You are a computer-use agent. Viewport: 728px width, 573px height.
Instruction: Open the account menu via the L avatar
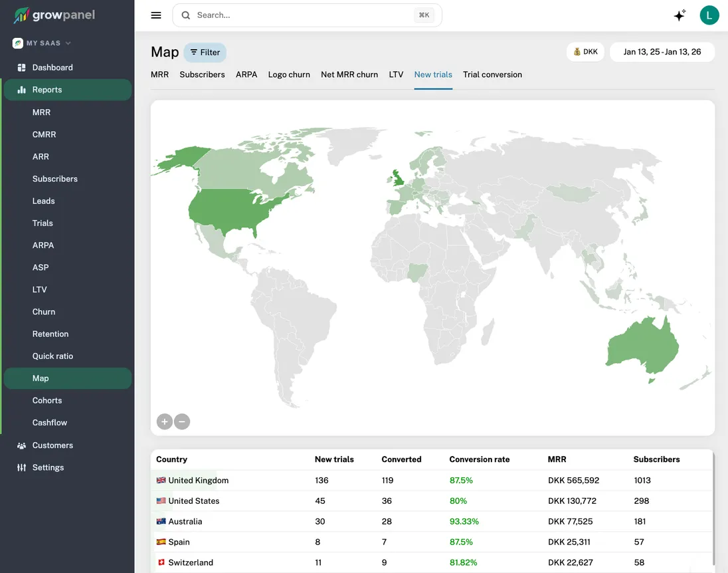click(709, 15)
